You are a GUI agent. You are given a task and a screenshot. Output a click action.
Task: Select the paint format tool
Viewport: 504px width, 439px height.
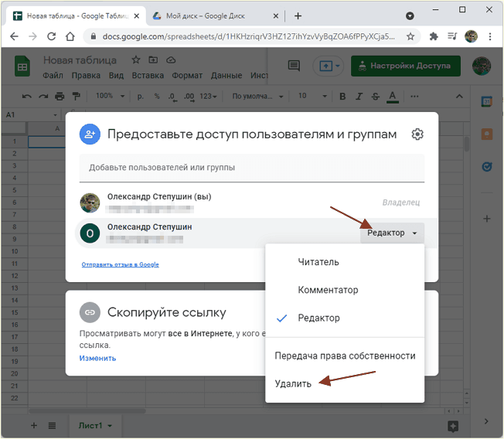77,96
